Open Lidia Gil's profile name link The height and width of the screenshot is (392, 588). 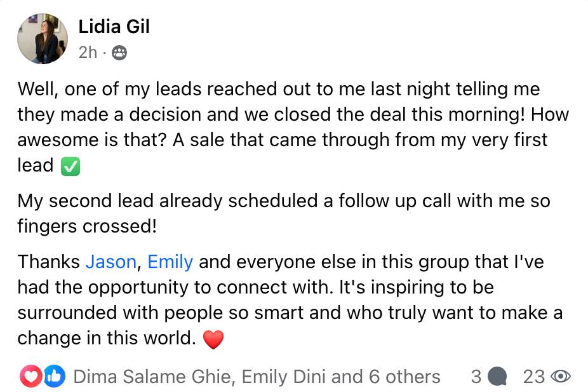point(114,27)
